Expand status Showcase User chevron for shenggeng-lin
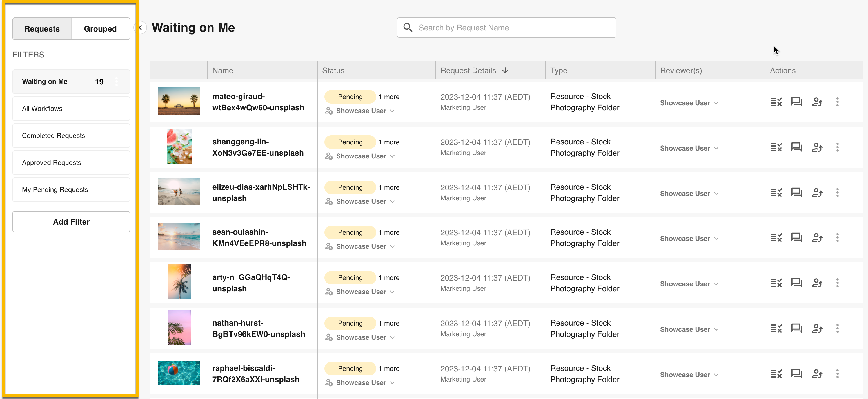 click(x=392, y=156)
